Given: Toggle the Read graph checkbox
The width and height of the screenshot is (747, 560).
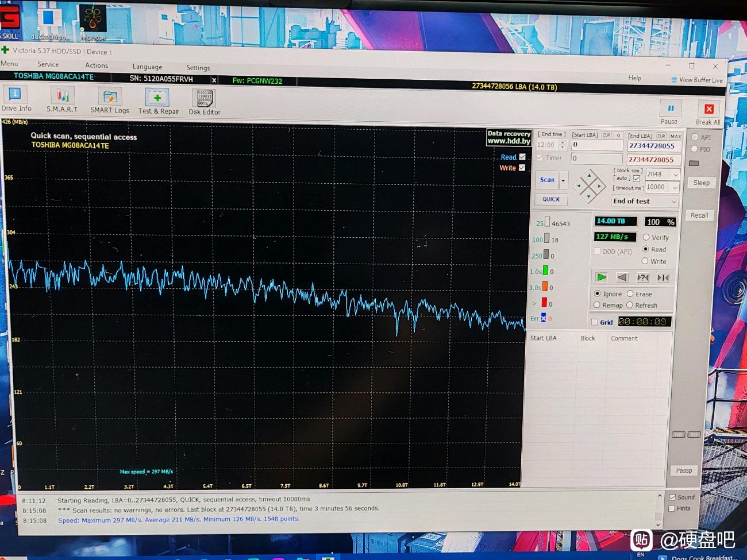Looking at the screenshot, I should (522, 156).
